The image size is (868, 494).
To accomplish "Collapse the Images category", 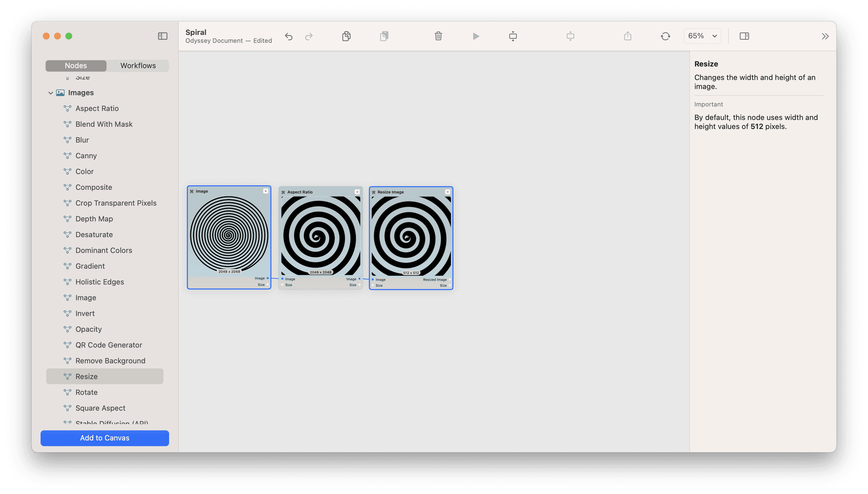I will (50, 93).
